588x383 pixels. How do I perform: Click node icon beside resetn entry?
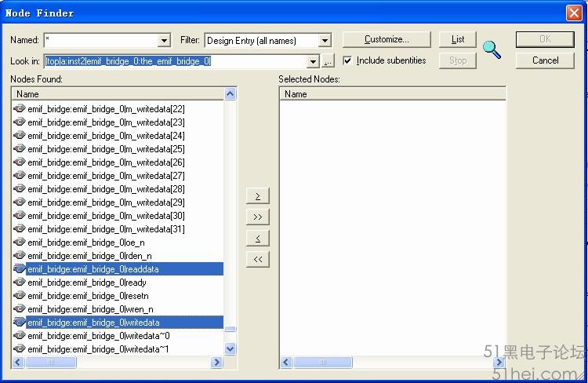tap(20, 296)
